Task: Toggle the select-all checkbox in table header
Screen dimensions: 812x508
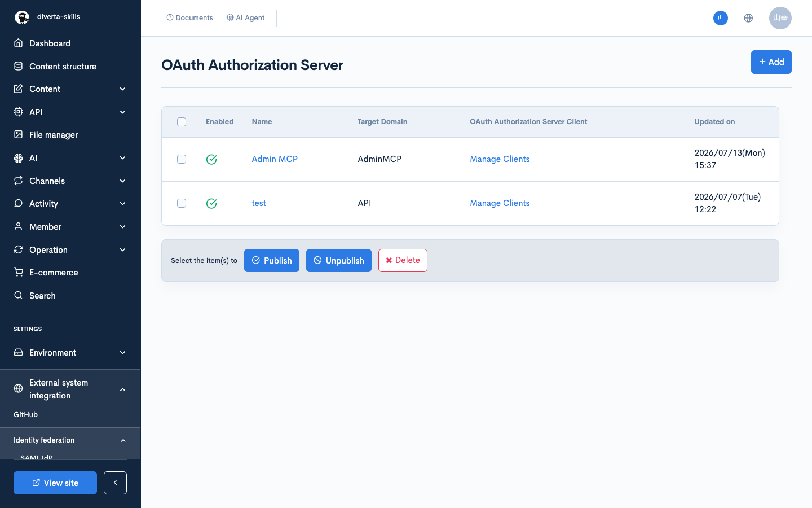Action: 182,122
